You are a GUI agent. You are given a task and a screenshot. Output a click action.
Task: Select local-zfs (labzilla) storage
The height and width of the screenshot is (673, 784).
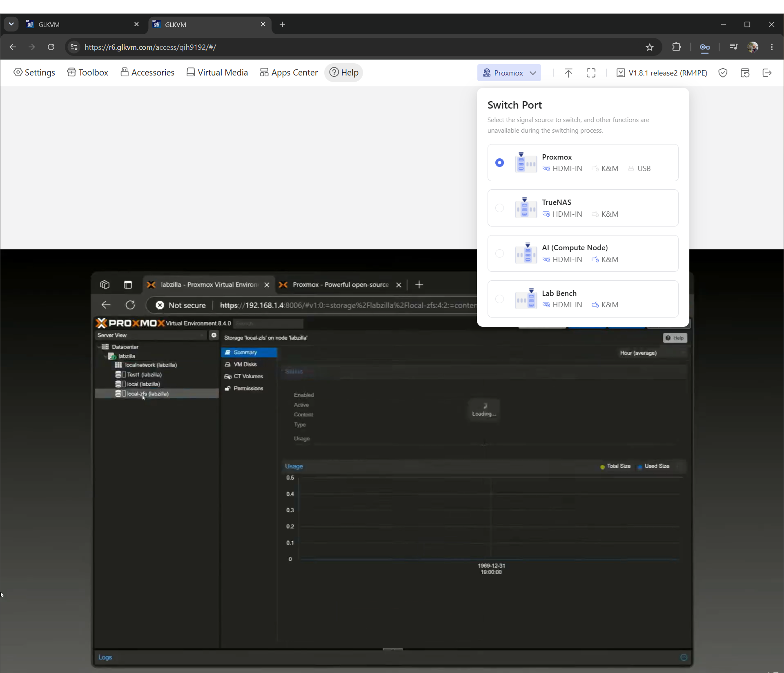click(157, 394)
